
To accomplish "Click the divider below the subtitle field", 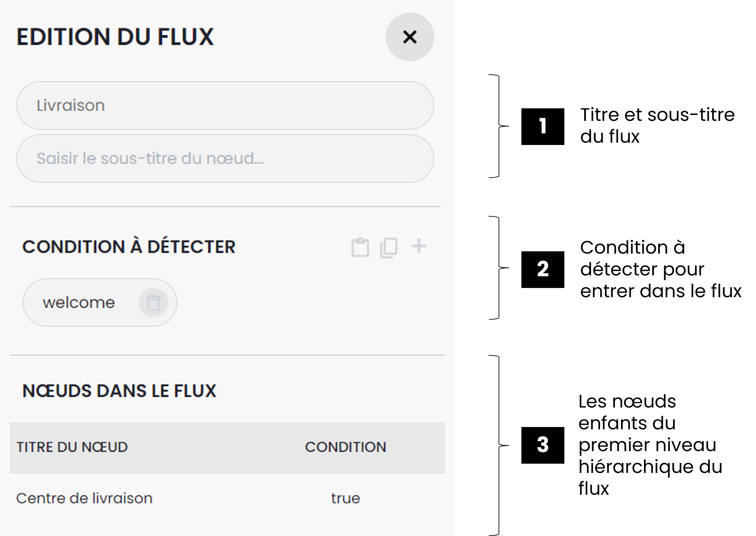I will click(x=225, y=207).
